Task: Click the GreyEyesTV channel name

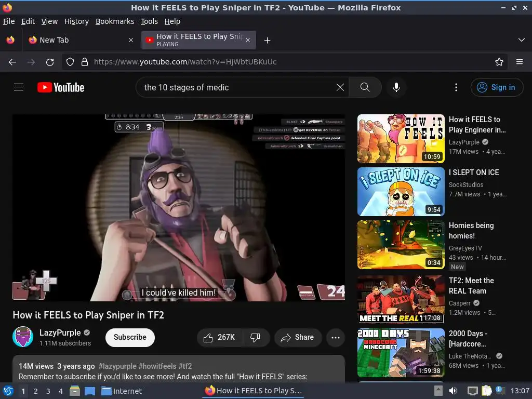Action: click(465, 248)
